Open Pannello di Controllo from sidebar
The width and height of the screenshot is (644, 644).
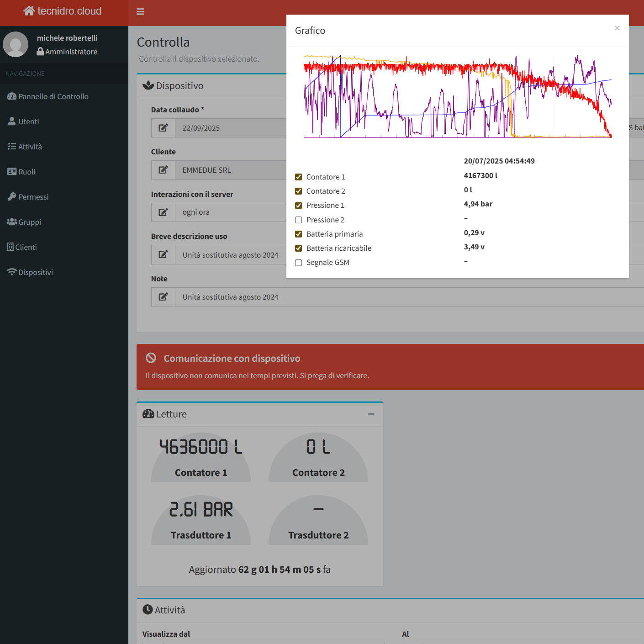53,96
